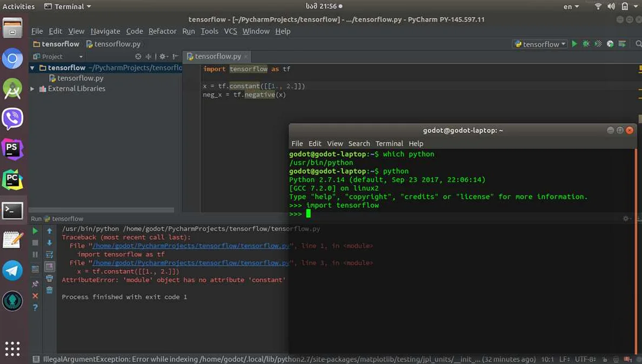Follow traceback link for line 1
Screen dimensions: 642x364
(191, 246)
